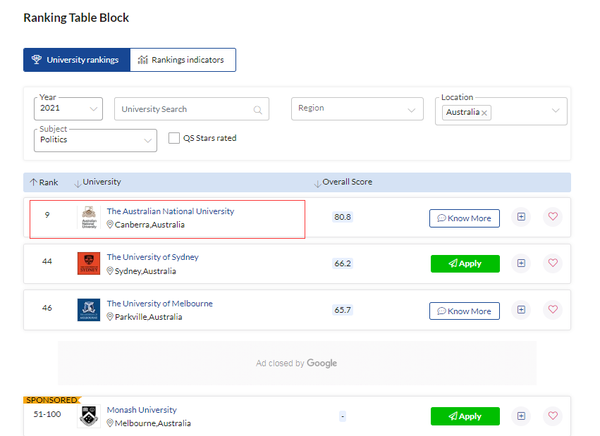The width and height of the screenshot is (600, 436).
Task: Expand the Region dropdown
Action: click(357, 109)
